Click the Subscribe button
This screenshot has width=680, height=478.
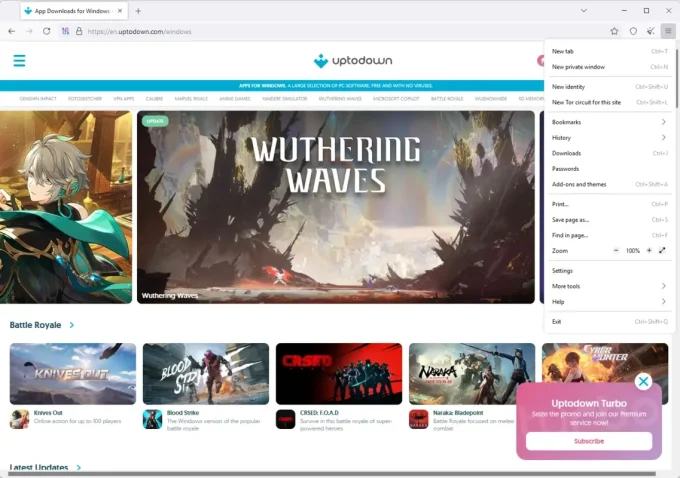click(589, 441)
